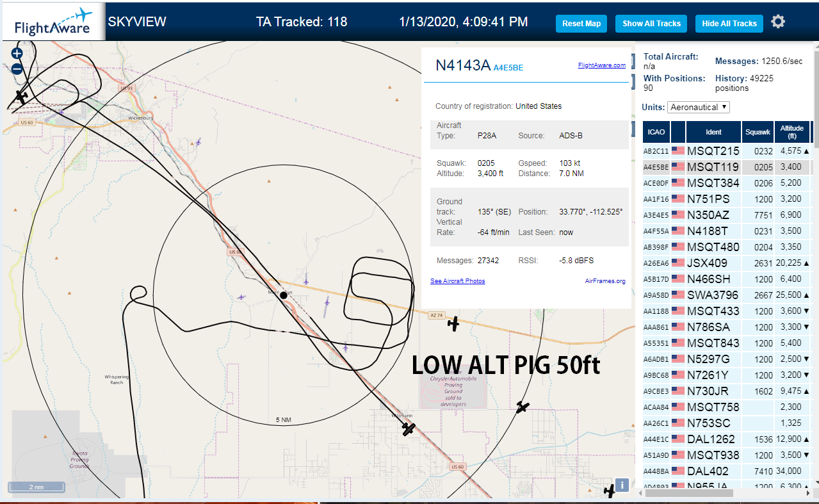Screen dimensions: 819x504
Task: Click the SKYVIEW title text
Action: point(137,22)
